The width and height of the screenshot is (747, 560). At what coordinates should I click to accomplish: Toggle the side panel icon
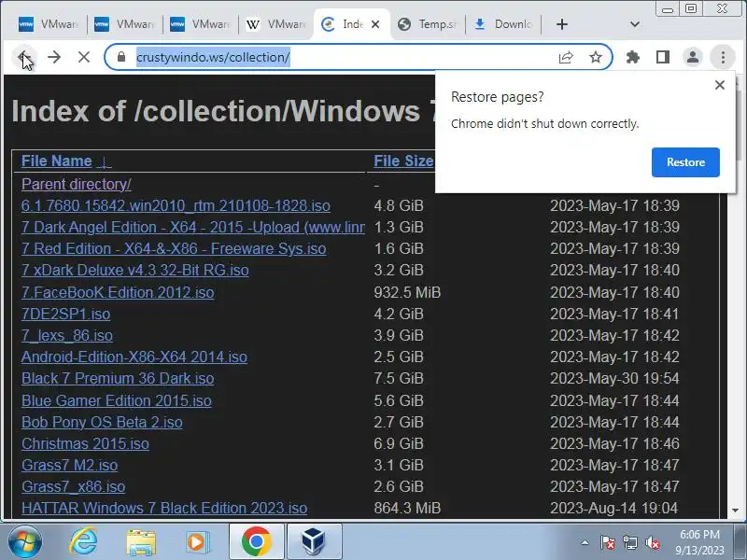(x=663, y=57)
